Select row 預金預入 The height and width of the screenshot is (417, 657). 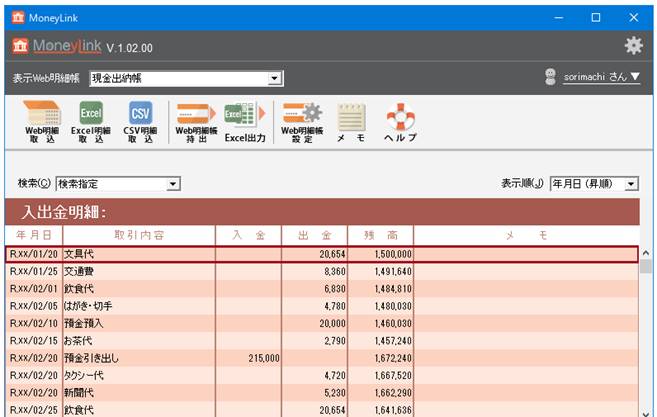322,324
